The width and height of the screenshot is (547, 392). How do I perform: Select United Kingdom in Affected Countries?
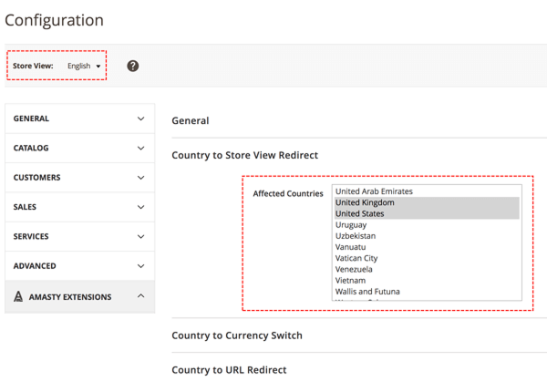pos(365,202)
